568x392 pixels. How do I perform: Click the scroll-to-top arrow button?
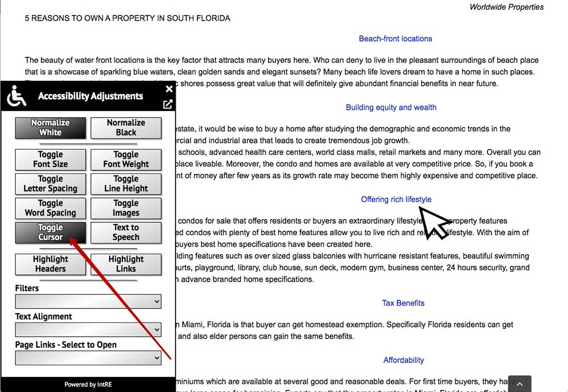pyautogui.click(x=519, y=384)
